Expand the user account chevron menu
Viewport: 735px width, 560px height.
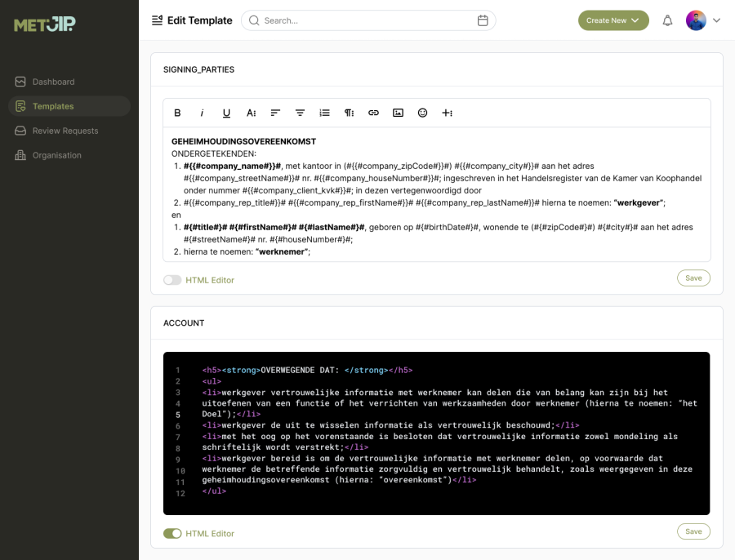pos(717,20)
